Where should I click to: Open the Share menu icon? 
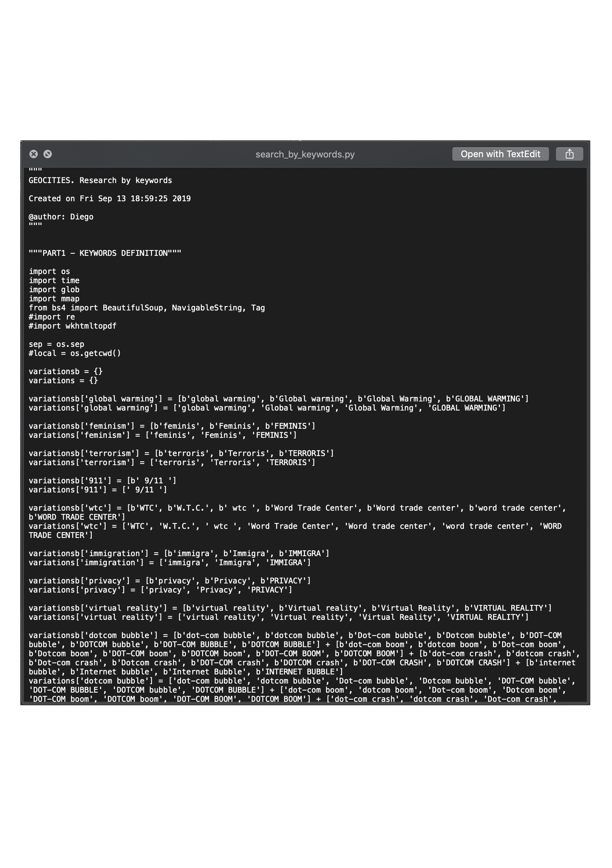pos(569,154)
